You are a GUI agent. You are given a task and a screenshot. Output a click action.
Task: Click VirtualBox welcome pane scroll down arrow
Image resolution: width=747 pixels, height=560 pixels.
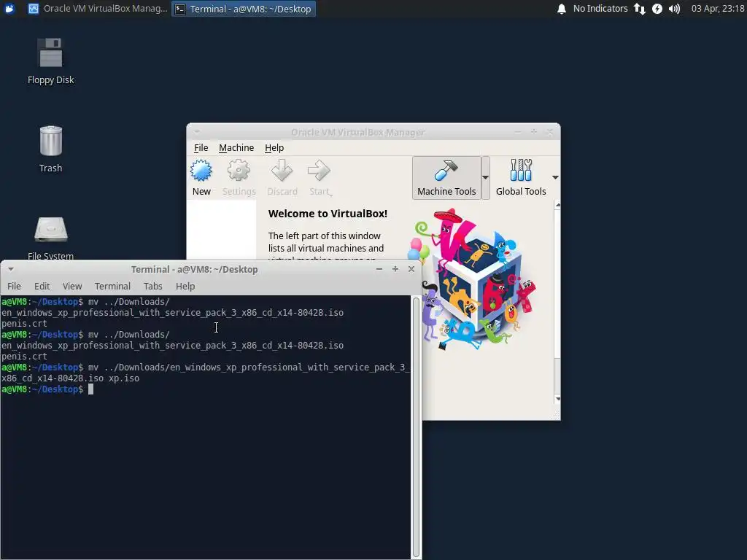click(x=557, y=399)
